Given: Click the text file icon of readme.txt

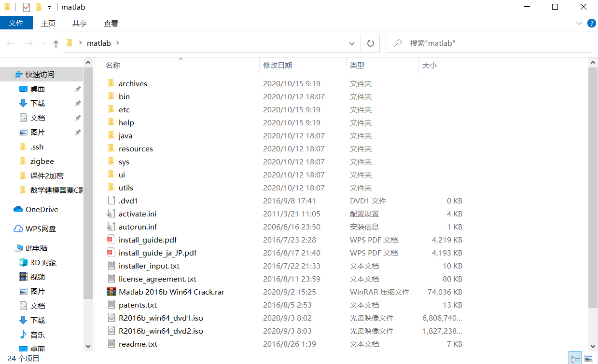Looking at the screenshot, I should point(111,344).
